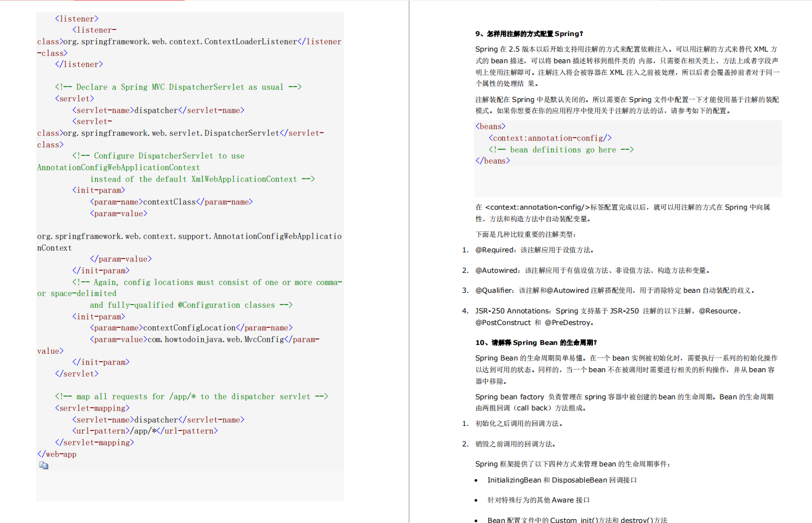812x523 pixels.
Task: Click the "<param-name>contextClass</param-name>" line
Action: [171, 202]
